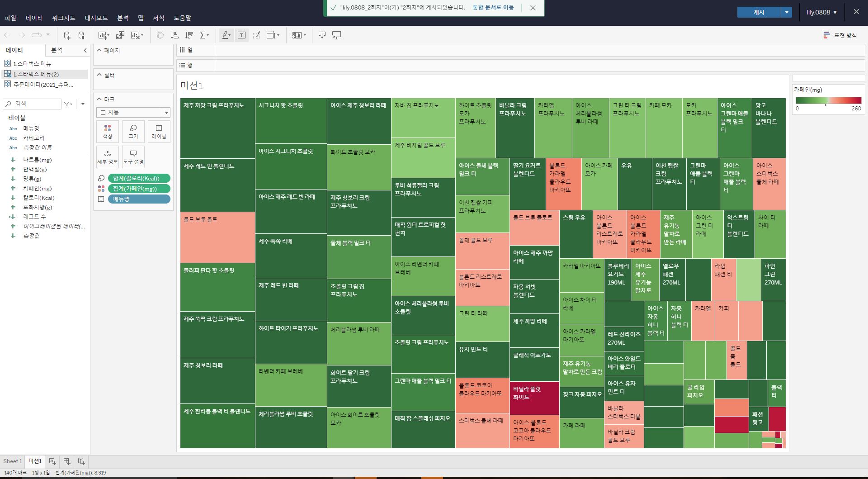This screenshot has width=868, height=479.
Task: Click the annotate format toolbar icon
Action: 256,35
